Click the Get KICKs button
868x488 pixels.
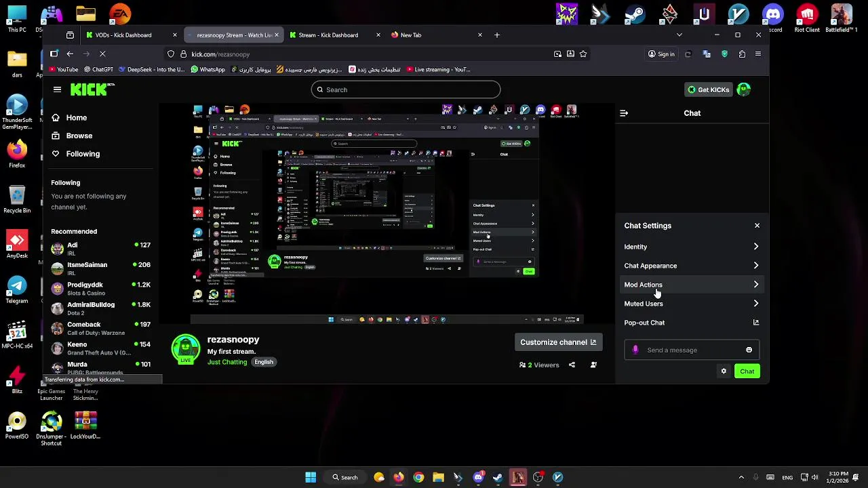click(x=708, y=89)
